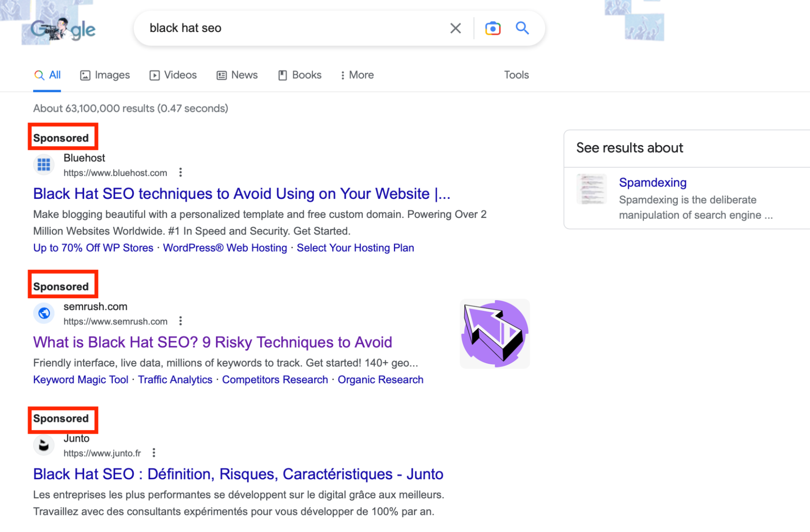810x532 pixels.
Task: Switch to the Videos tab
Action: point(173,75)
